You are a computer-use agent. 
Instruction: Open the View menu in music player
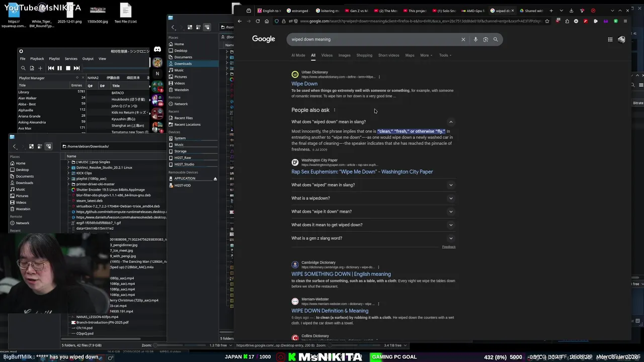[x=102, y=58]
